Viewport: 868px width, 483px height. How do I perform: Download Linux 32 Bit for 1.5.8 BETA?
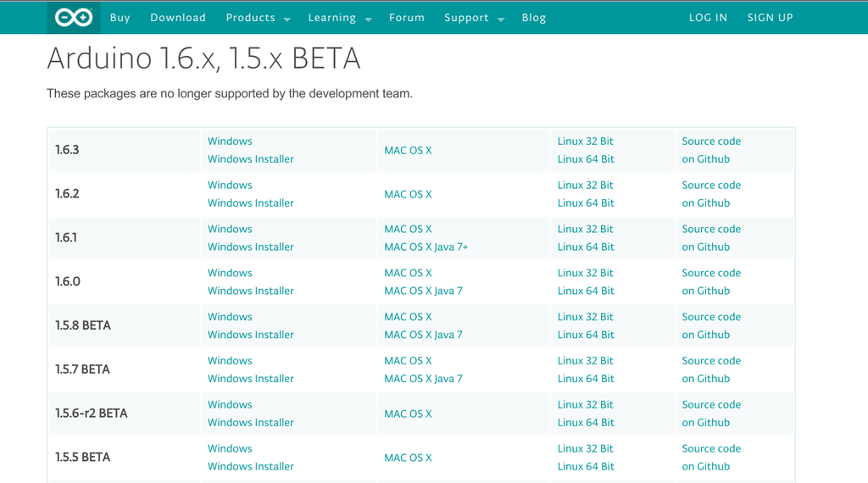click(x=585, y=316)
